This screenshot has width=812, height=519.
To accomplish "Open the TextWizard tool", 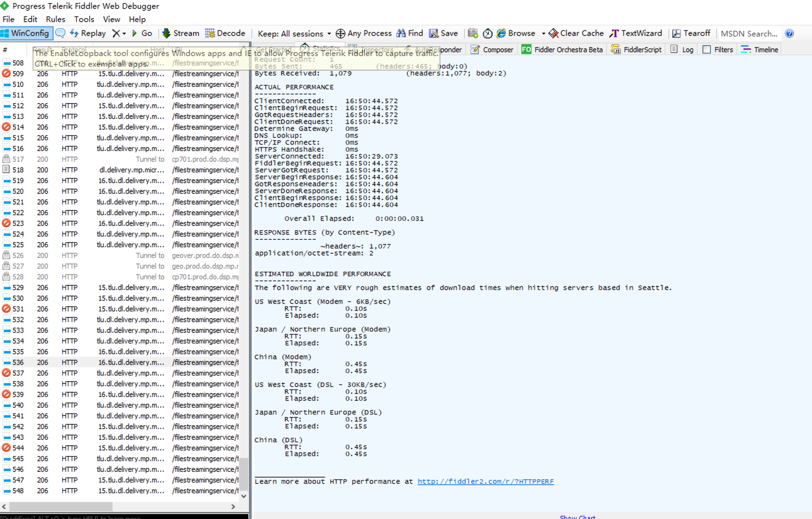I will coord(636,33).
